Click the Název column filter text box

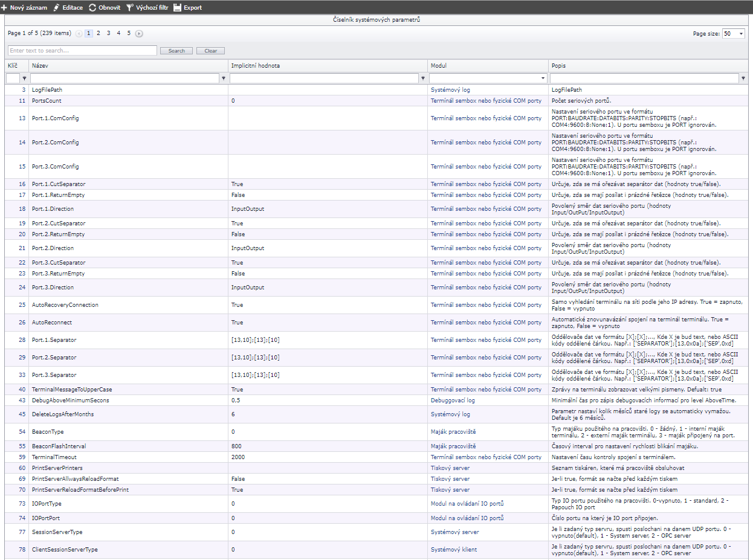click(124, 79)
